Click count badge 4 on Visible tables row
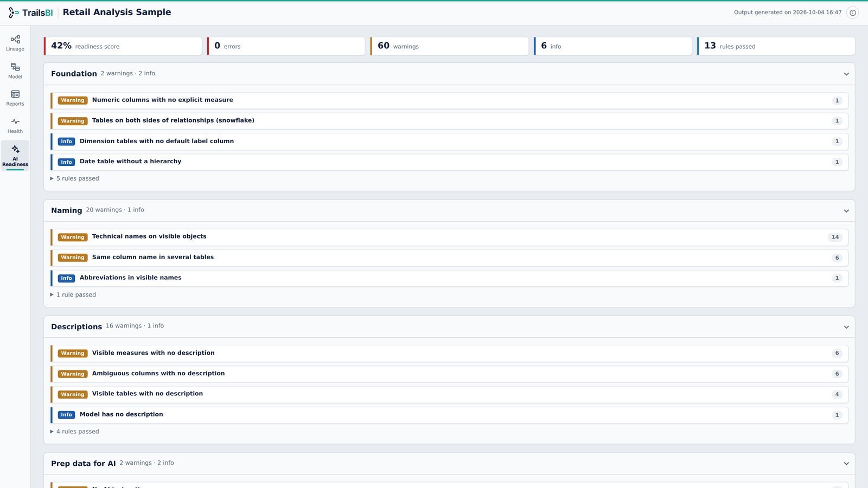 point(837,394)
